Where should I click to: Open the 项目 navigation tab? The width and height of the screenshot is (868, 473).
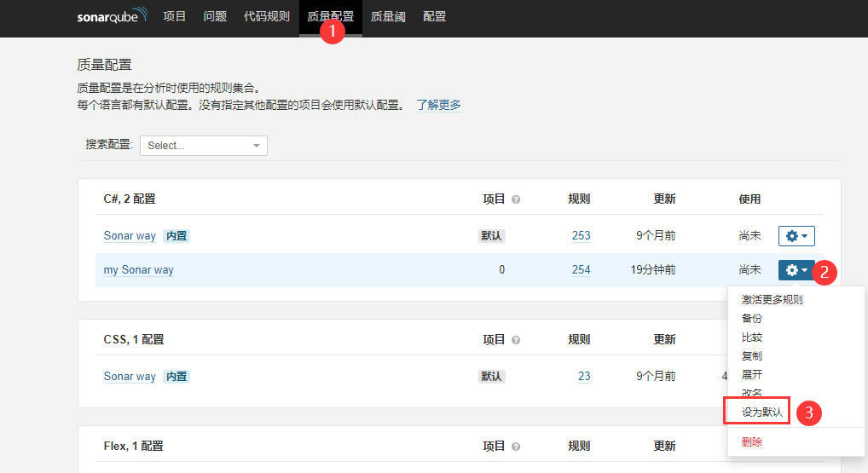click(x=174, y=16)
